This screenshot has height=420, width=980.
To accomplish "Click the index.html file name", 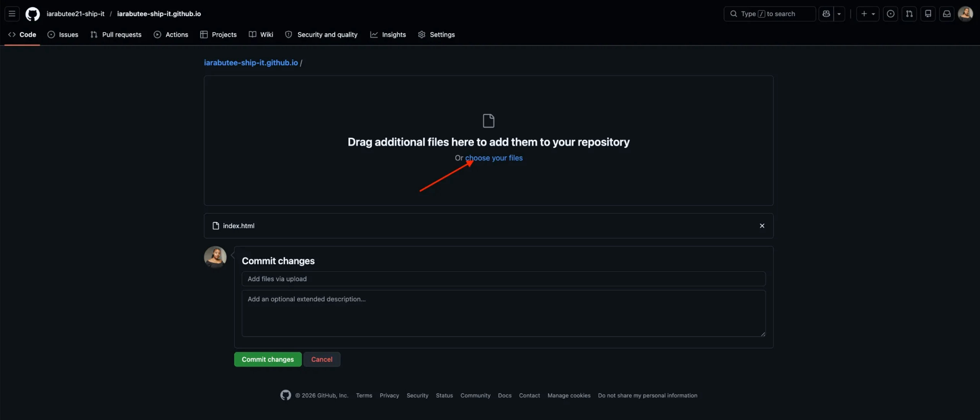I will point(238,226).
